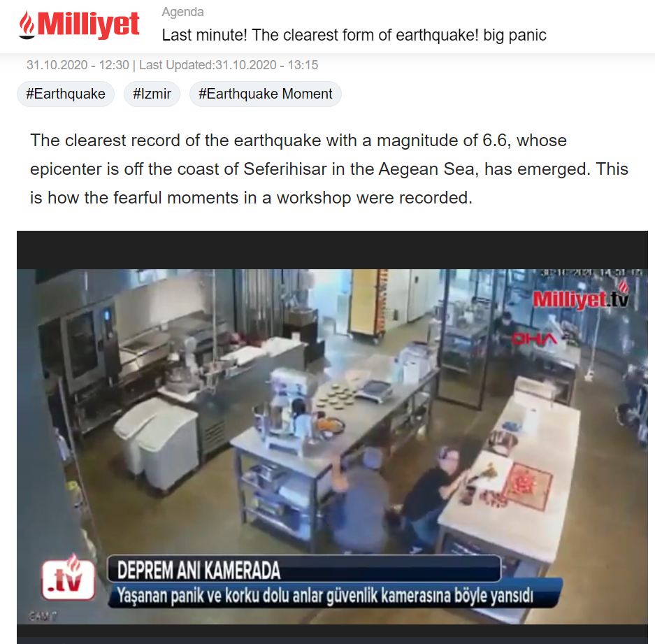
Task: Click the 'DEPREM ANI KAMERADA' caption bar
Action: (x=304, y=569)
